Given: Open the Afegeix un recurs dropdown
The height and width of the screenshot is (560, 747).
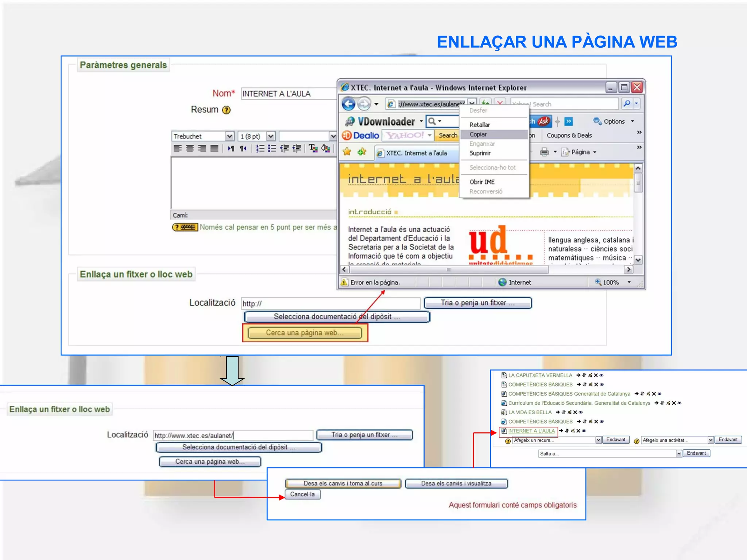Looking at the screenshot, I should coord(598,440).
